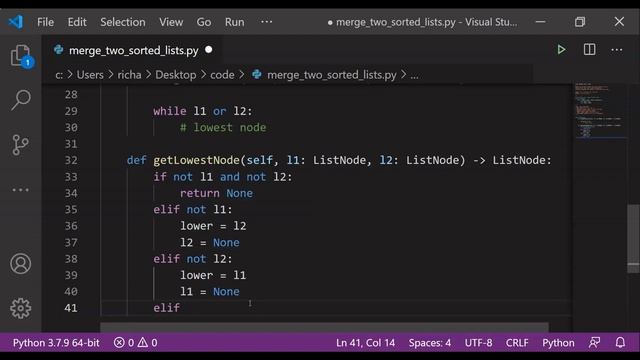640x360 pixels.
Task: Open editor More Actions ellipsis
Action: (x=617, y=50)
